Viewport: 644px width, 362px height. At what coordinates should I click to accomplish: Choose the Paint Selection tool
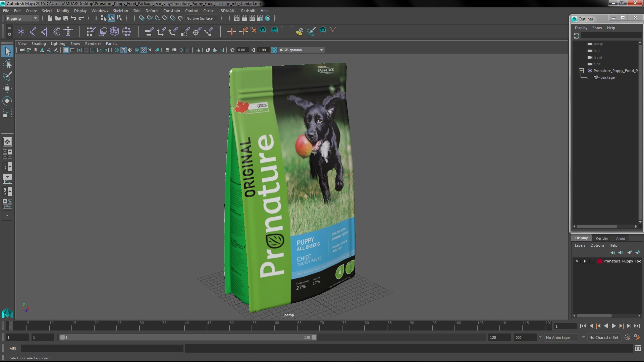tap(7, 76)
